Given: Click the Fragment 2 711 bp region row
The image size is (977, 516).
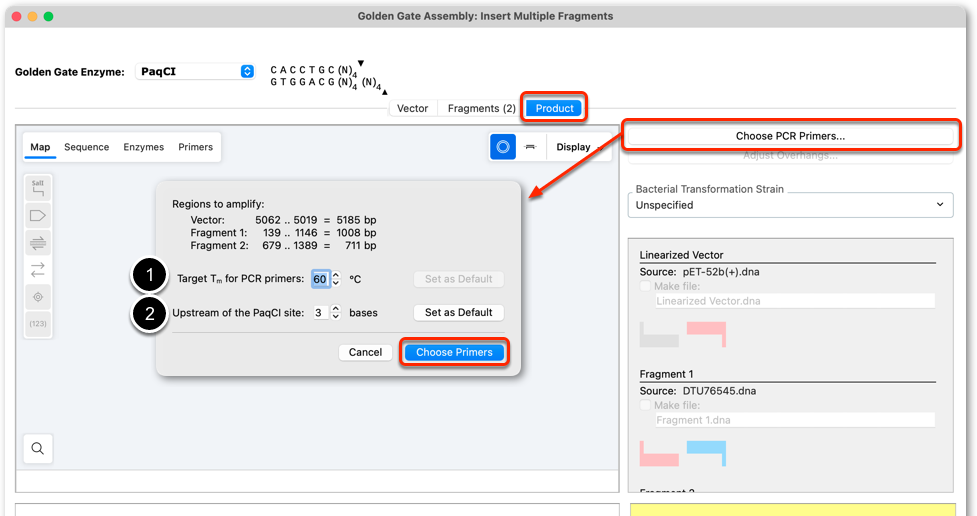Looking at the screenshot, I should pos(283,246).
